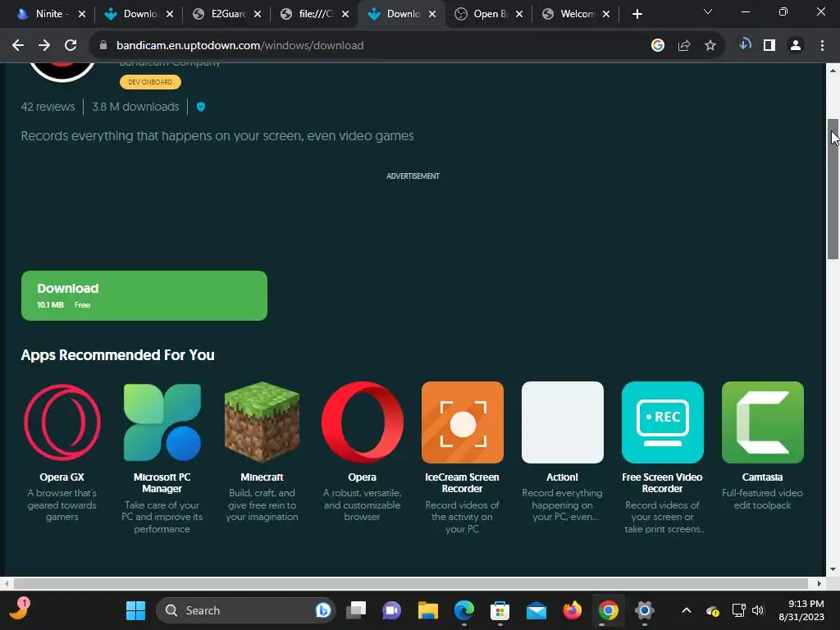Click the horizontal scrollbar track
This screenshot has width=840, height=630.
(x=411, y=583)
